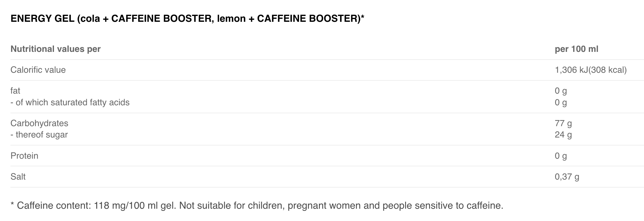Click the 0 g value beside fat
Viewport: 644px width, 221px height.
coord(561,91)
